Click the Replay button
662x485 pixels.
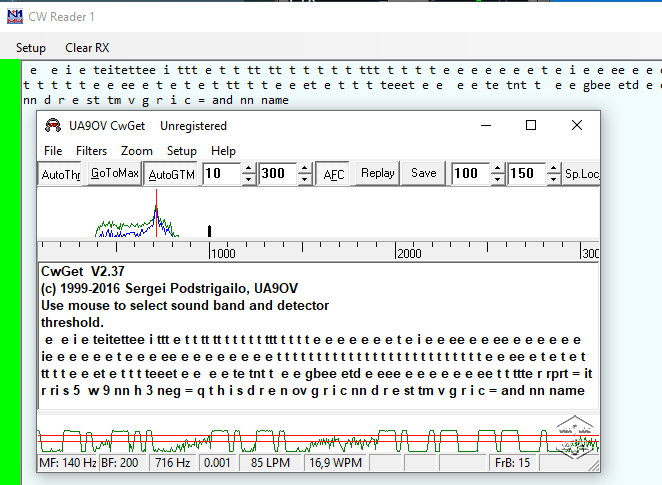(x=377, y=173)
